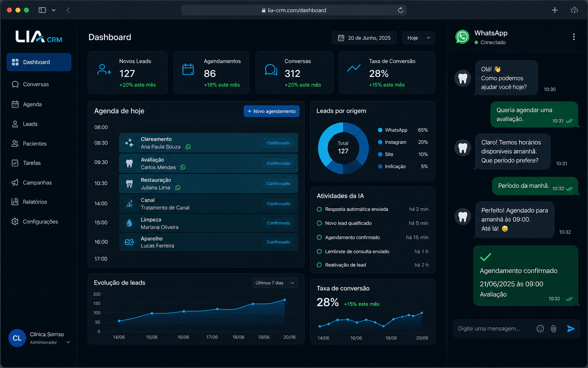
Task: Click the Canal treatment icon
Action: point(129,204)
